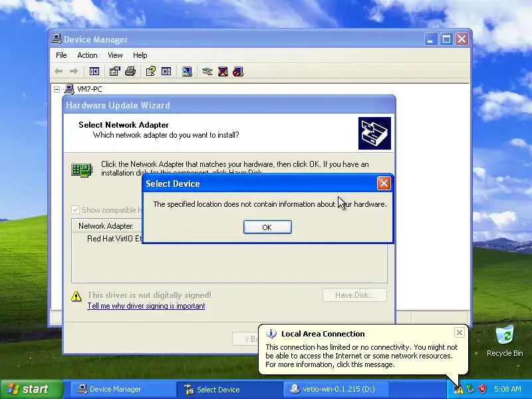The height and width of the screenshot is (399, 532).
Task: Open the Help menu
Action: [x=140, y=55]
